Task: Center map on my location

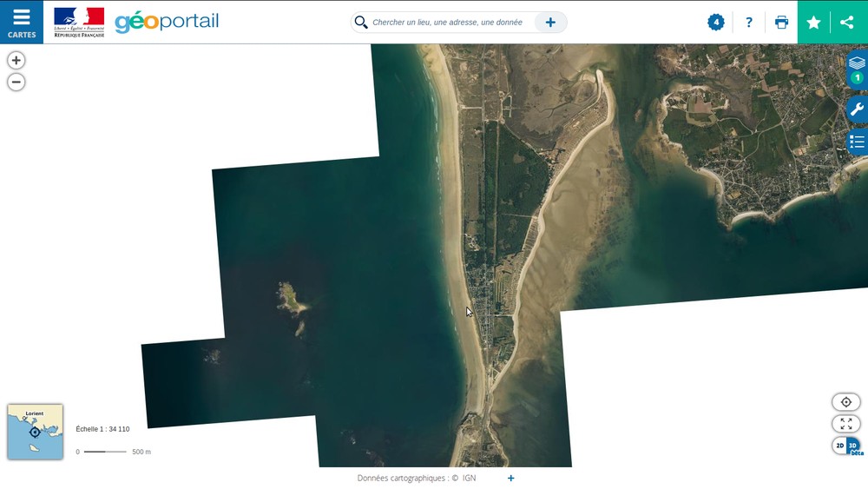Action: pyautogui.click(x=846, y=402)
